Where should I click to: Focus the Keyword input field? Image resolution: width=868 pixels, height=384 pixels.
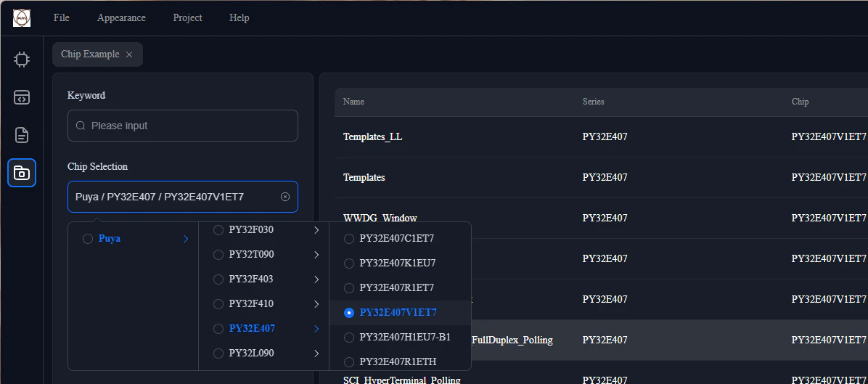pyautogui.click(x=183, y=126)
